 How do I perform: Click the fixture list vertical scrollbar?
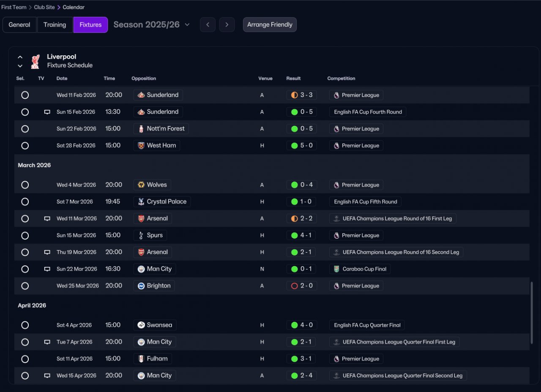pyautogui.click(x=531, y=313)
